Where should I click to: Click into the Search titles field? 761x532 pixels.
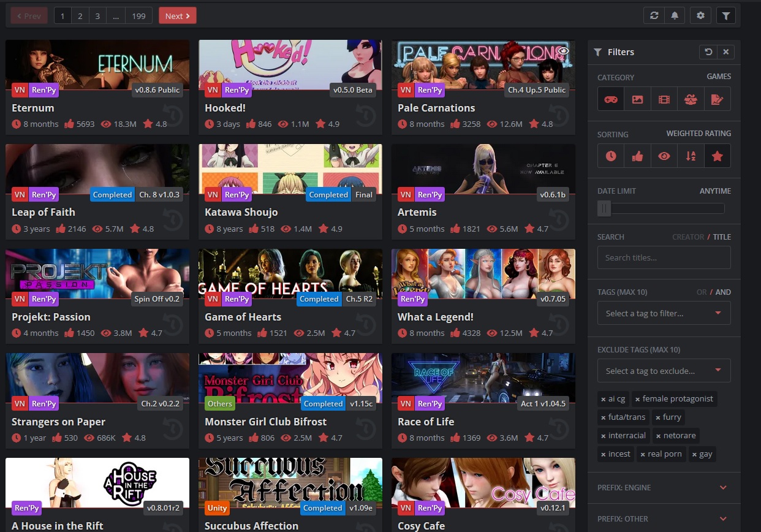point(664,257)
